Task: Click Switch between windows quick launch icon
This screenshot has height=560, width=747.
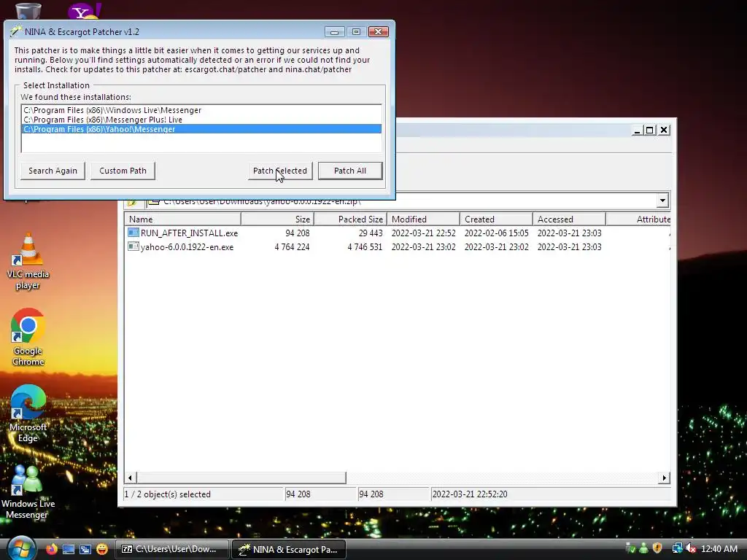Action: [85, 549]
